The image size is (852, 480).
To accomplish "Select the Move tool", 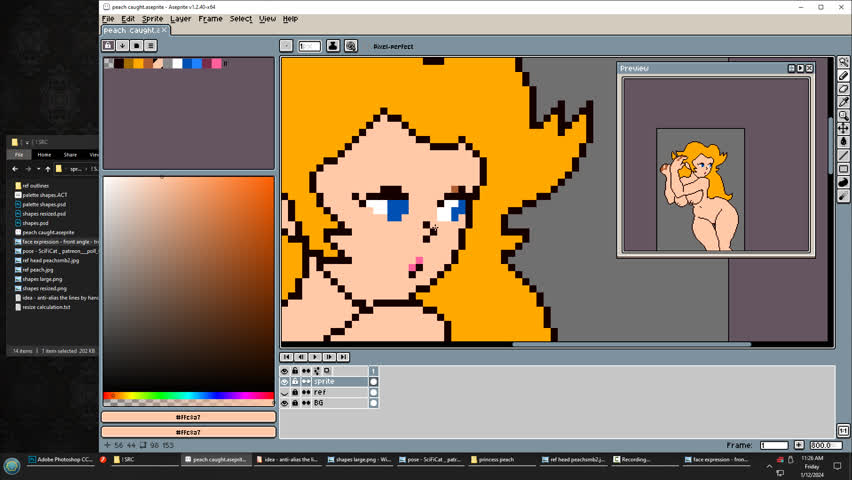I will 844,129.
